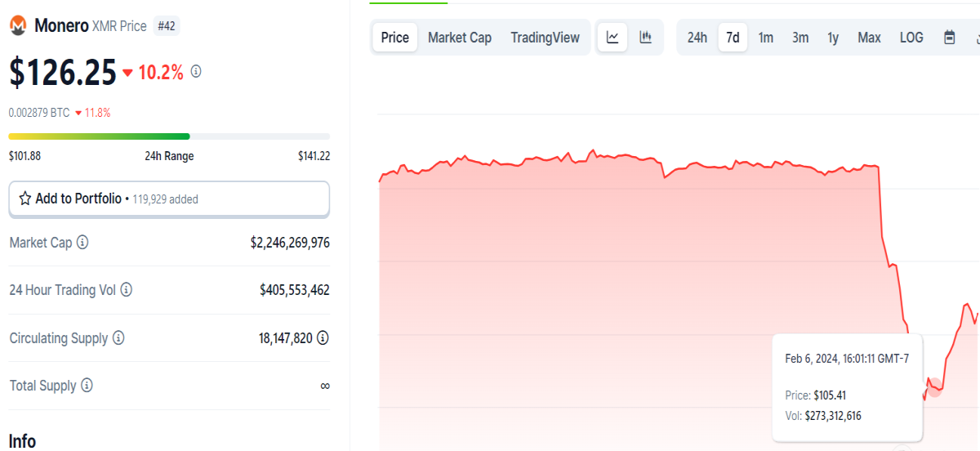Click the info icon next to 10.2% change
The width and height of the screenshot is (980, 451).
196,72
